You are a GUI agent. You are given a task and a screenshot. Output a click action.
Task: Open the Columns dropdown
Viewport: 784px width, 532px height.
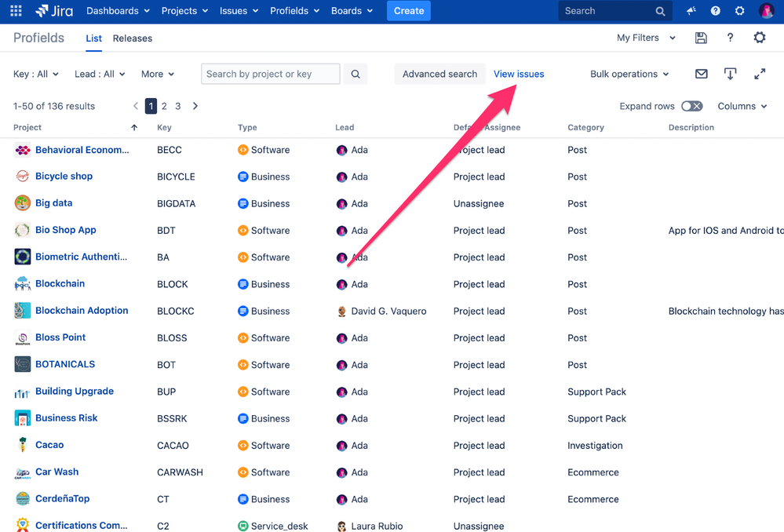coord(742,106)
